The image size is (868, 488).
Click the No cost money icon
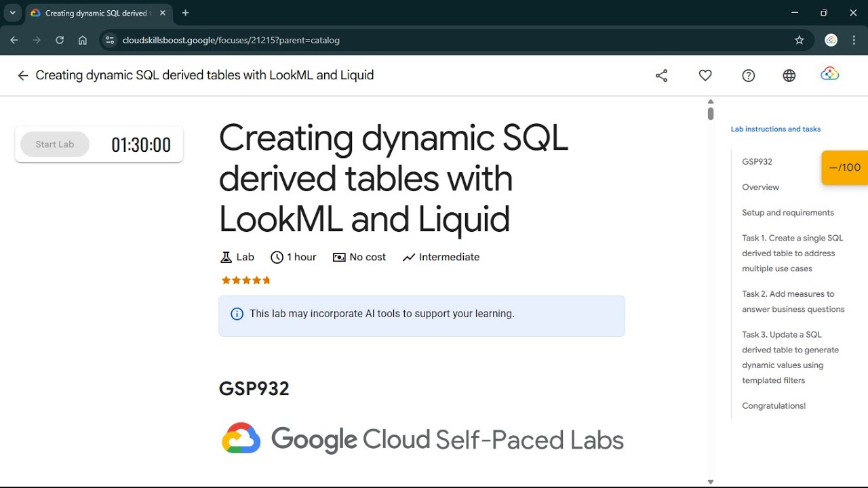339,258
